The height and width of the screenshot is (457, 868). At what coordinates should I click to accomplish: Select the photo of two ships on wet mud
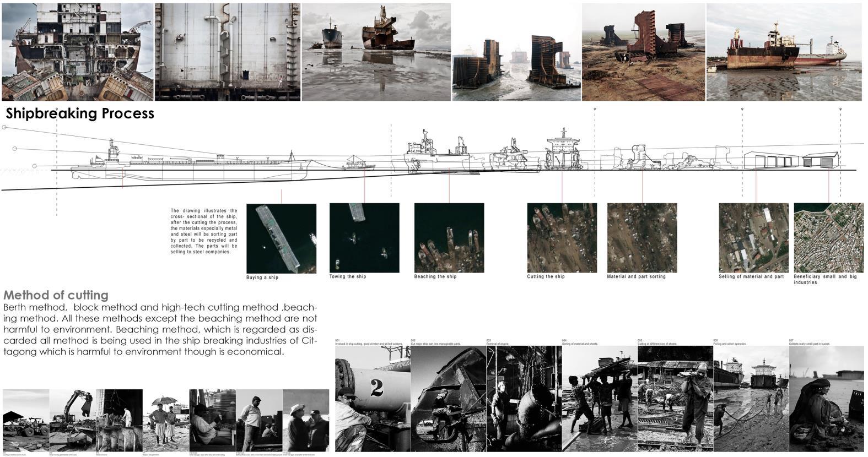pyautogui.click(x=376, y=52)
